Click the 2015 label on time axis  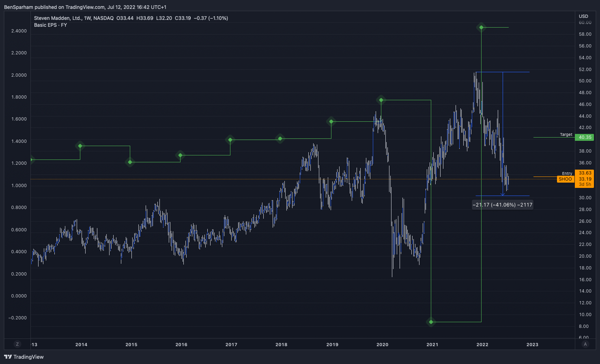click(131, 345)
